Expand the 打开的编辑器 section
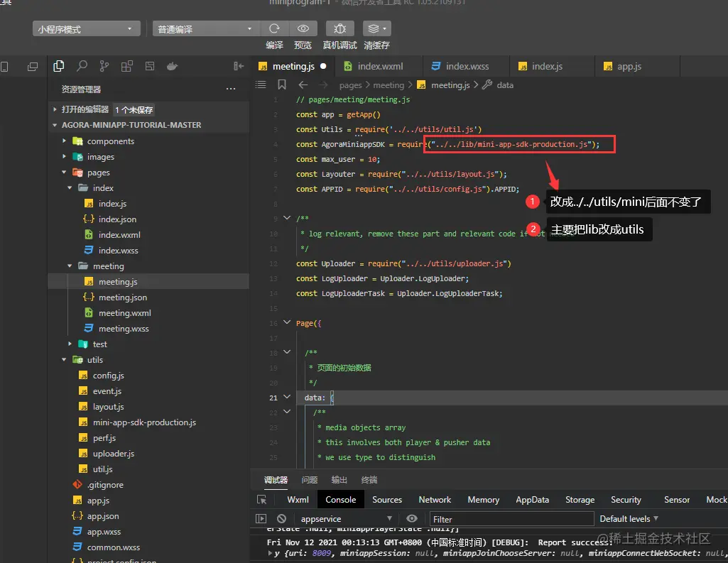The width and height of the screenshot is (728, 563). coord(55,109)
